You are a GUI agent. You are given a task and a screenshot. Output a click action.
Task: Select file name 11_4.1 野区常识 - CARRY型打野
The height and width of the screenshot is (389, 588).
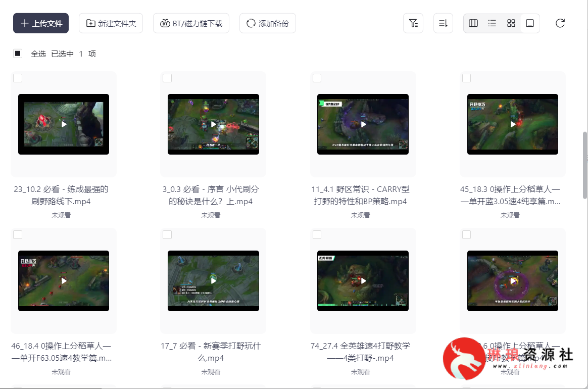point(360,195)
